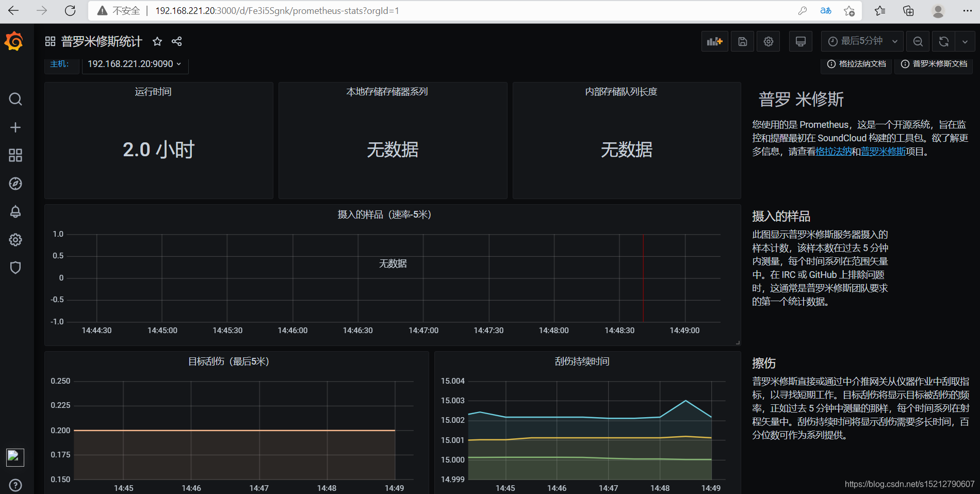The image size is (980, 494).
Task: Open the Explore compass icon
Action: (x=15, y=184)
